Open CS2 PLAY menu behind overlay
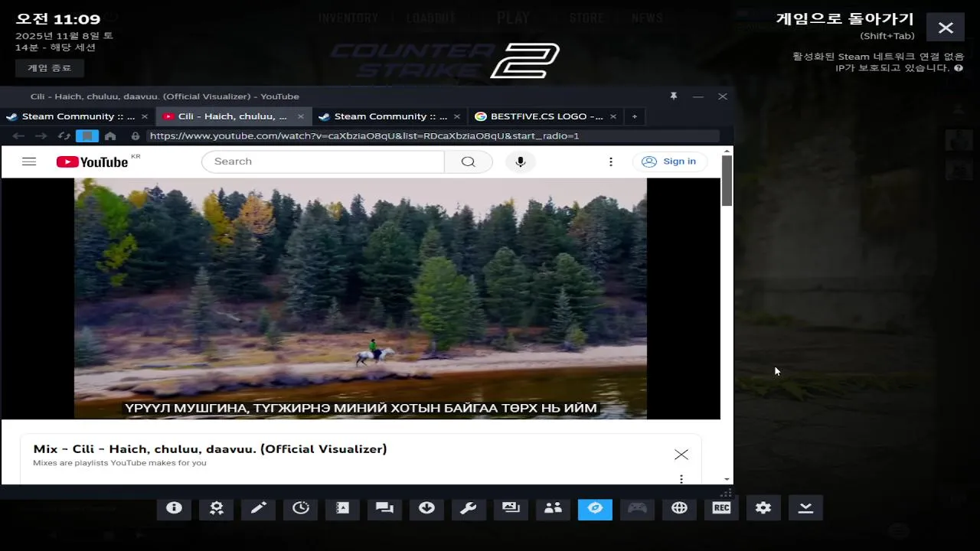 (x=513, y=18)
